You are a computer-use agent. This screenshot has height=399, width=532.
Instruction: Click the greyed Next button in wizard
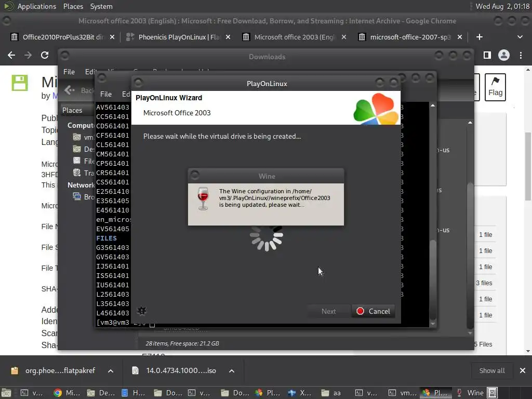coord(328,311)
